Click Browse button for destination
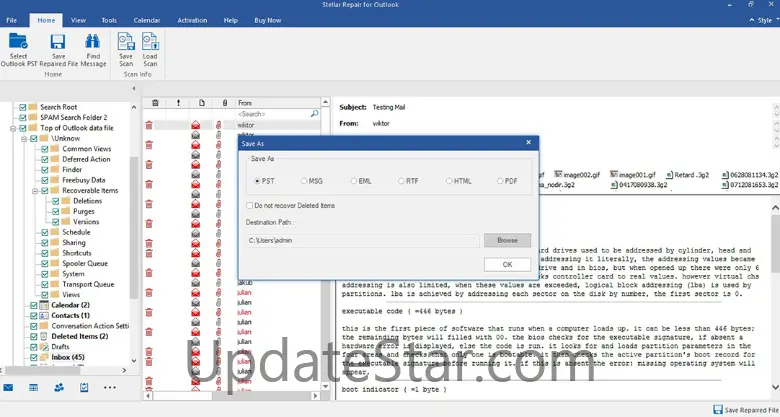 point(507,240)
